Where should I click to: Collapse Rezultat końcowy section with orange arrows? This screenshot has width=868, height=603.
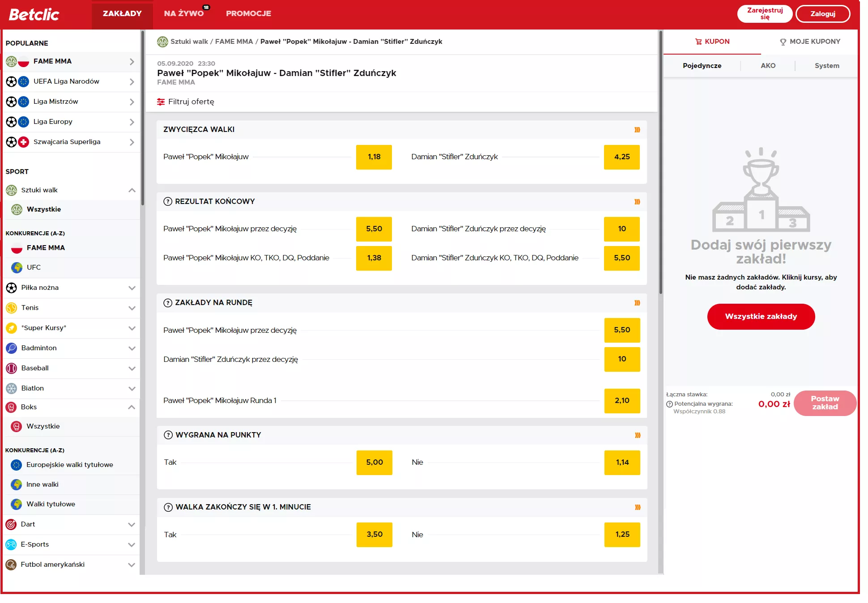(637, 202)
